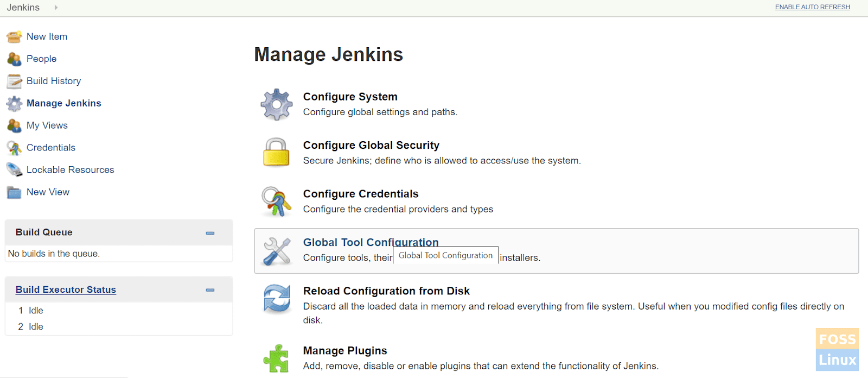This screenshot has height=378, width=868.
Task: Open My Views in sidebar
Action: tap(47, 126)
